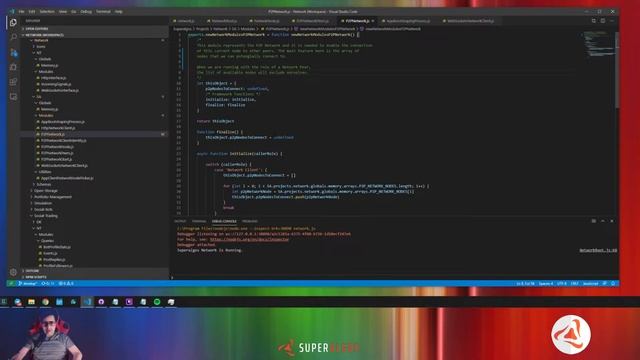Open IncomingSignals.js in the explorer
Image resolution: width=640 pixels, height=360 pixels.
pos(56,84)
